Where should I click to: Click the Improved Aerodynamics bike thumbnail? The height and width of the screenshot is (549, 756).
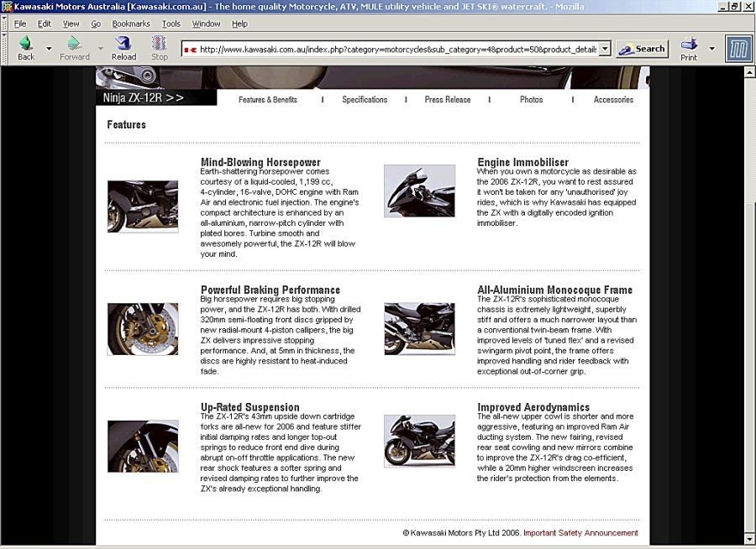419,441
